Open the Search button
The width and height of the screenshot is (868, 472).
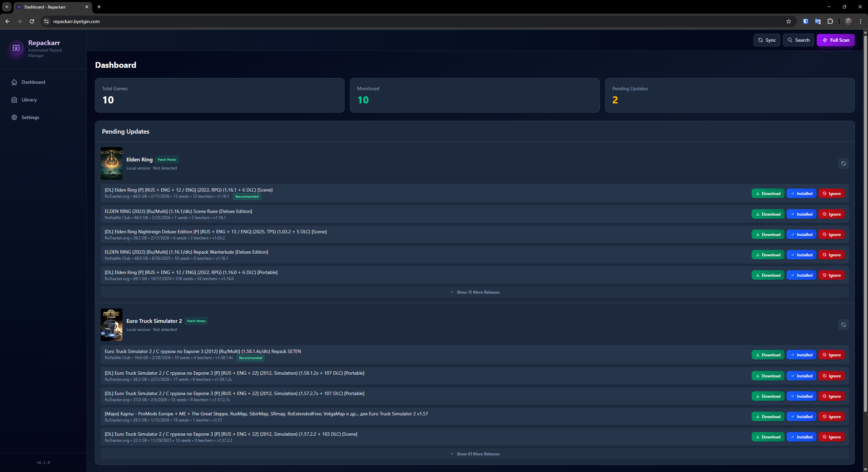click(x=798, y=40)
